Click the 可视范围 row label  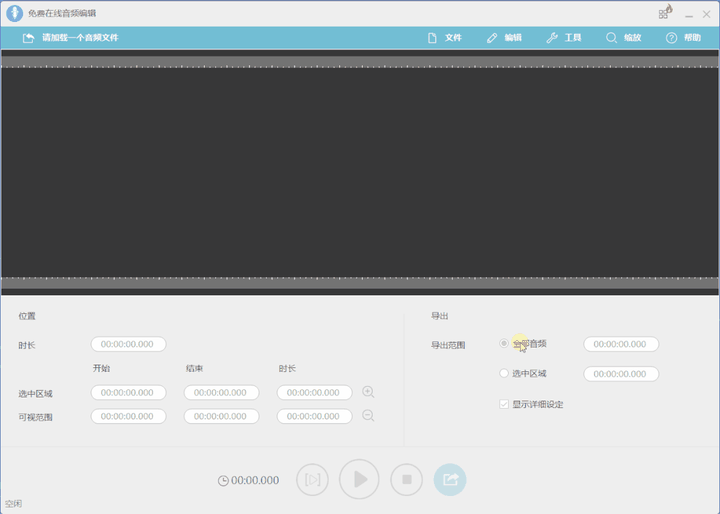35,417
